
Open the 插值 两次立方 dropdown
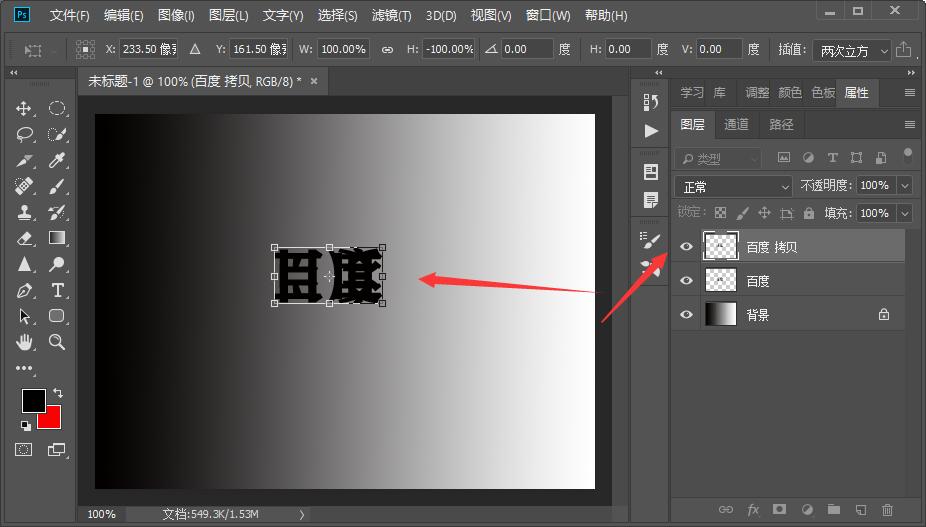(851, 51)
